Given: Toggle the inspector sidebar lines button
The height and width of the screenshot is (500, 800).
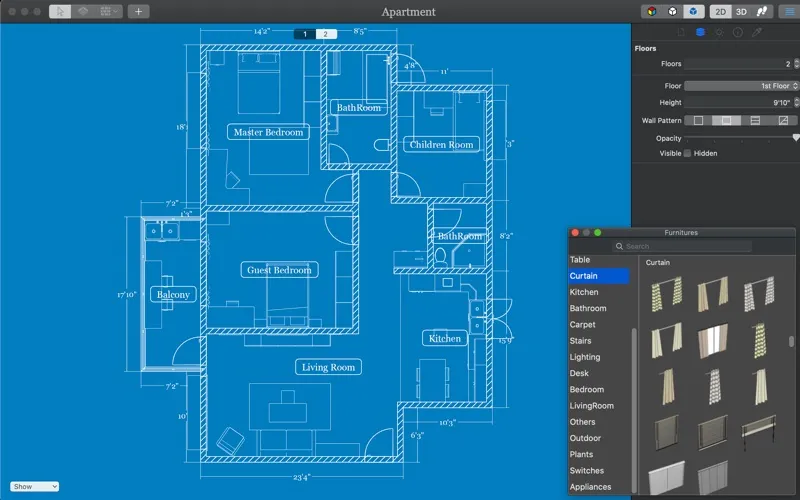Looking at the screenshot, I should click(x=790, y=11).
